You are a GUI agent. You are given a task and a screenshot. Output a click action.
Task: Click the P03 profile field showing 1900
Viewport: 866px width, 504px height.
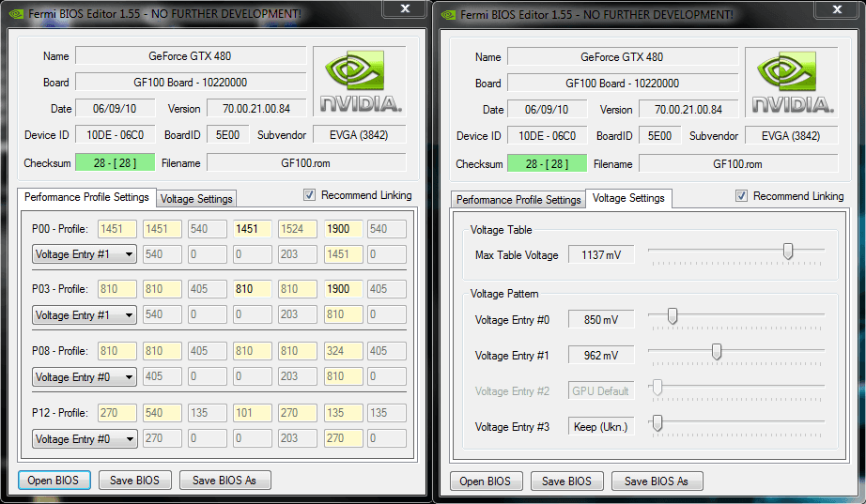[x=343, y=289]
